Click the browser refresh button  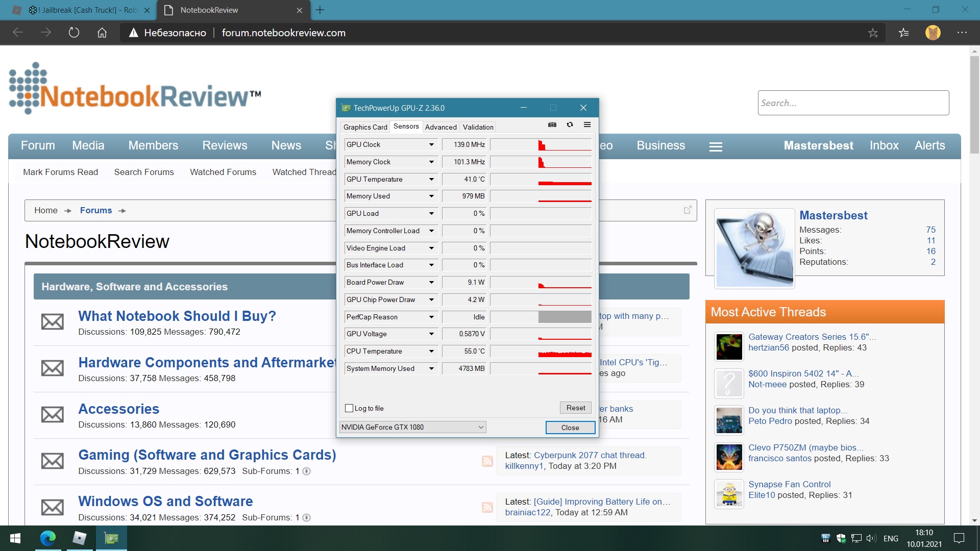point(74,33)
